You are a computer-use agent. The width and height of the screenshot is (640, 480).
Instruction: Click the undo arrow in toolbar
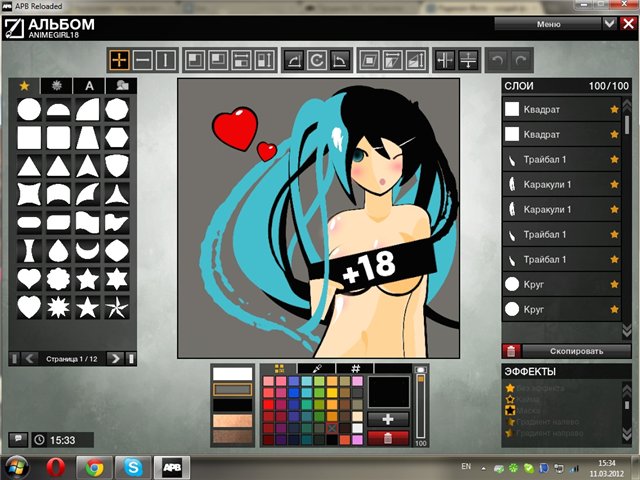point(497,61)
